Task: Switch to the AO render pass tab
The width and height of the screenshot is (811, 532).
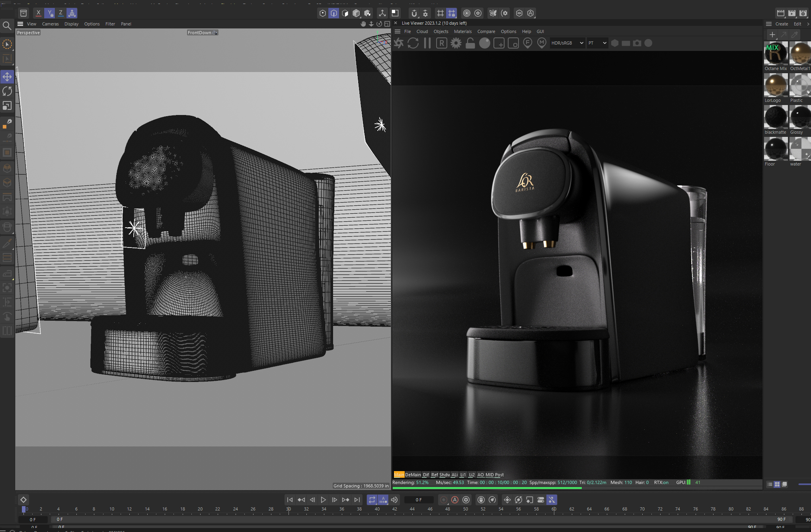Action: click(480, 475)
